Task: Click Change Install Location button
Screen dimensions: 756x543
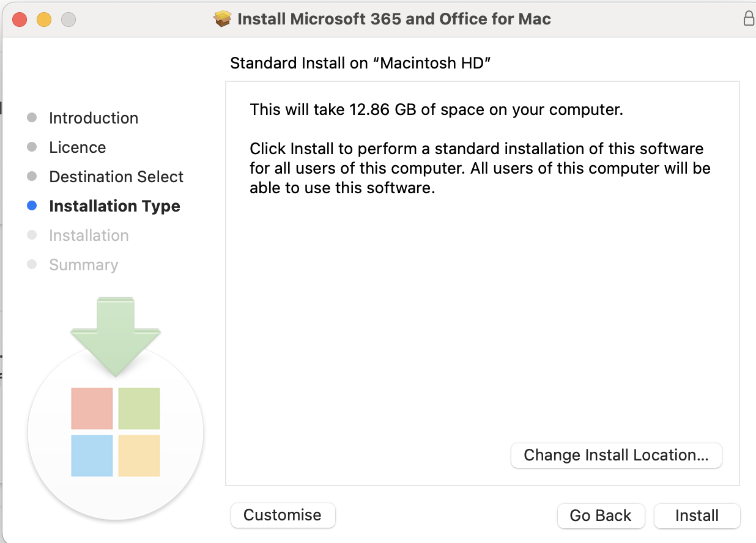Action: pyautogui.click(x=616, y=456)
